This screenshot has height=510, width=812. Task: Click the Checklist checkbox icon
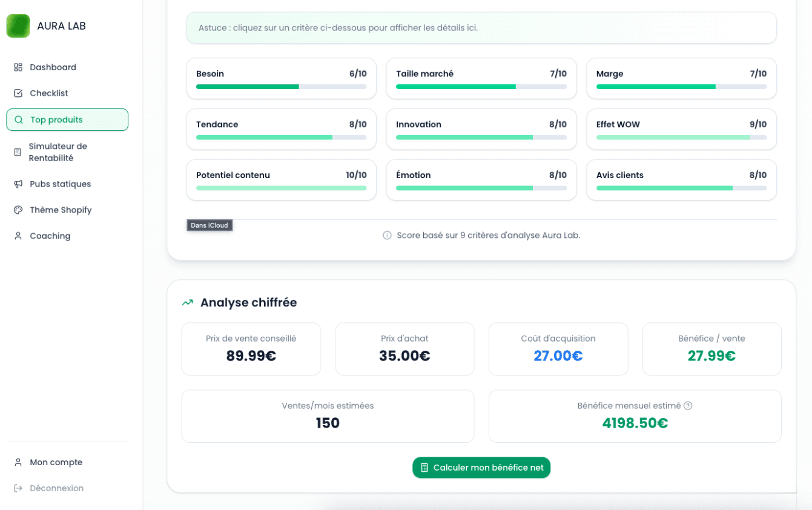(18, 93)
